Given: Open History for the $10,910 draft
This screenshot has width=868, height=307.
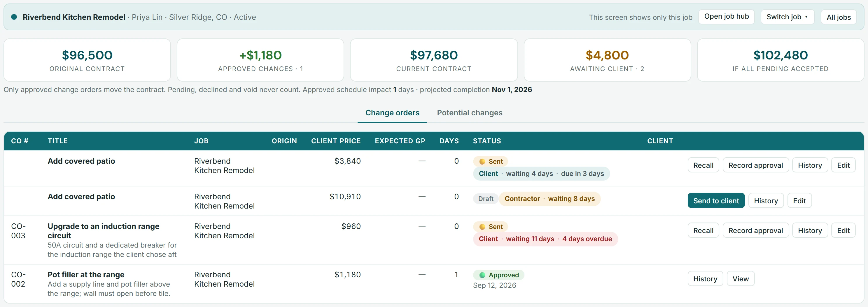Looking at the screenshot, I should coord(766,201).
